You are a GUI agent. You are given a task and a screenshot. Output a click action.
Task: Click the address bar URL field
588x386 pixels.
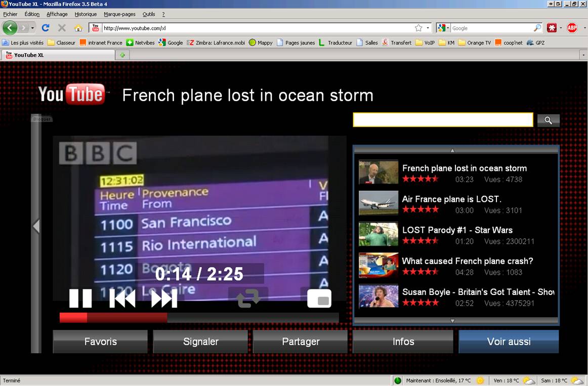coord(258,28)
